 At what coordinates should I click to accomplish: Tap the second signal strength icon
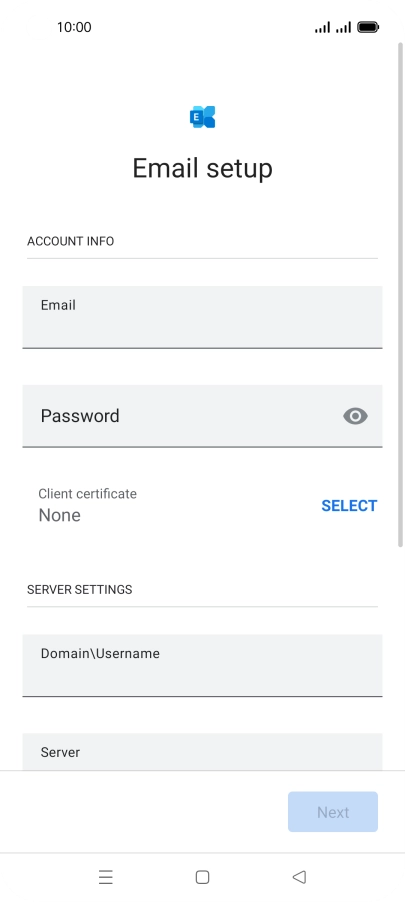(343, 27)
